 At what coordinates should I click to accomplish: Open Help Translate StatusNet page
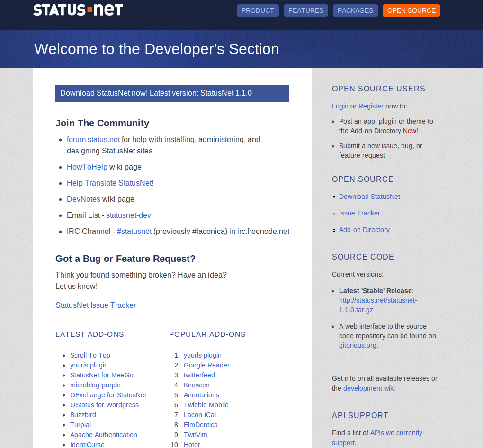point(110,183)
